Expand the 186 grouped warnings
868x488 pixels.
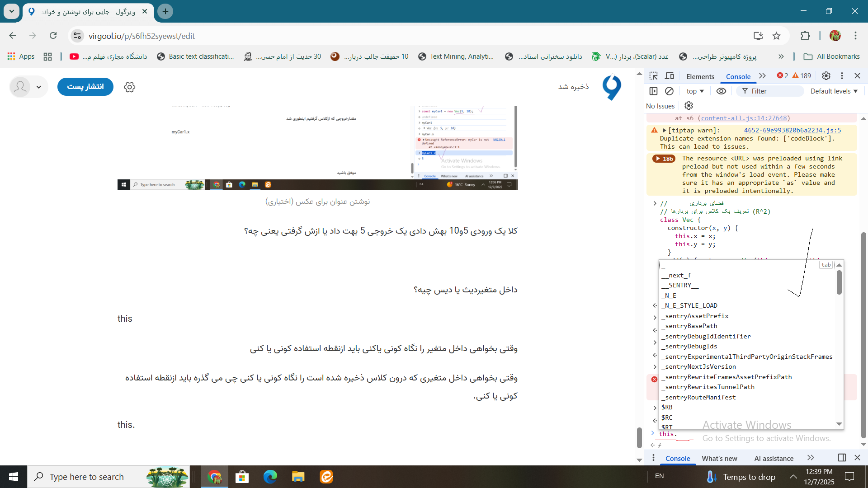point(664,159)
